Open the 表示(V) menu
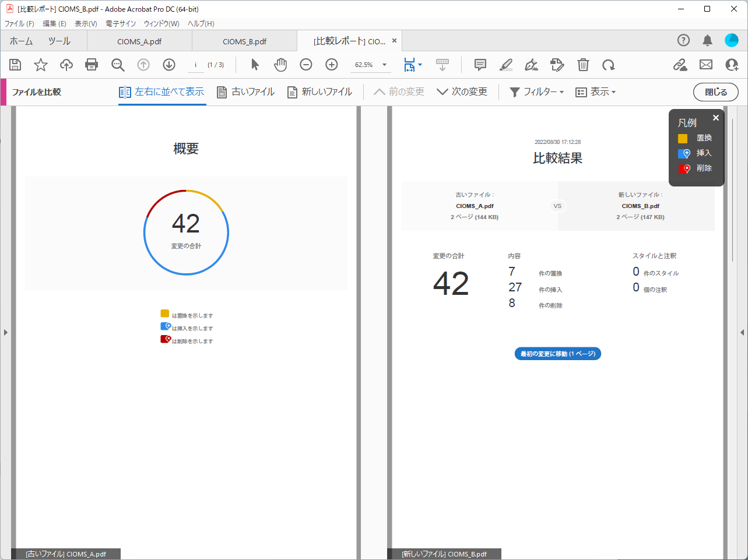Screen dimensions: 748x560 (86, 24)
